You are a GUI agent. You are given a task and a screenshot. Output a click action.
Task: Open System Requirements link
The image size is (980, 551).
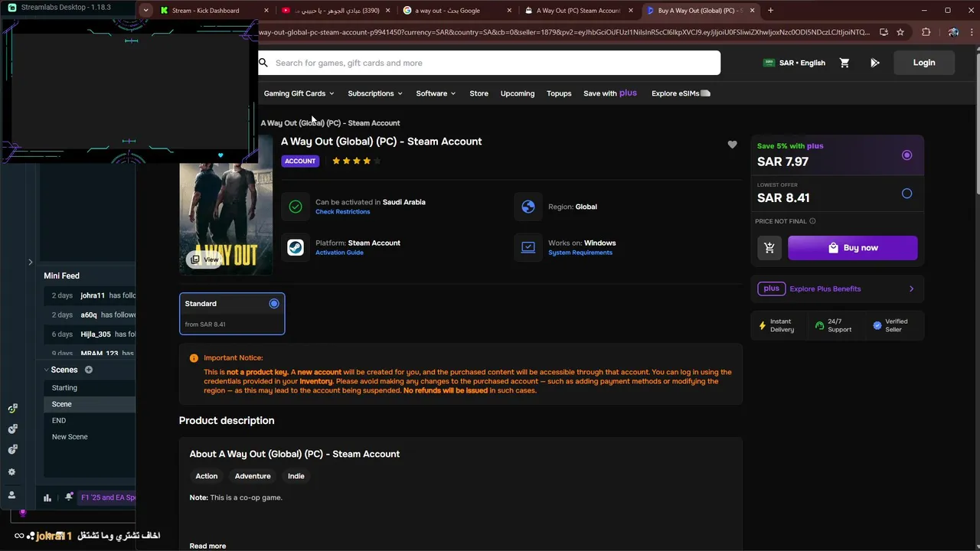580,253
